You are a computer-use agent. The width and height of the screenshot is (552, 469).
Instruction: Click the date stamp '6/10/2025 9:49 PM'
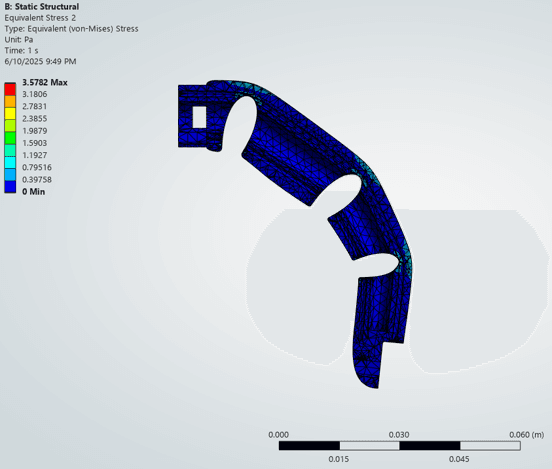click(40, 61)
